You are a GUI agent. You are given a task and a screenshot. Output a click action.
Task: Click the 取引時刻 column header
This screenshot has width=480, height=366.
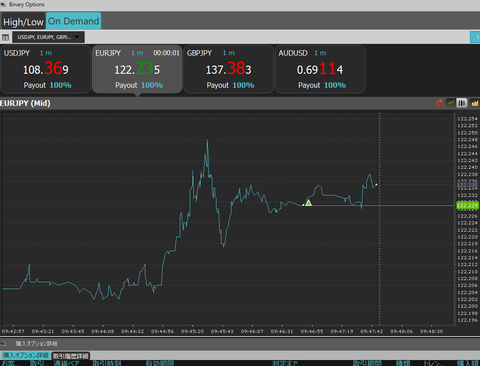tap(107, 363)
